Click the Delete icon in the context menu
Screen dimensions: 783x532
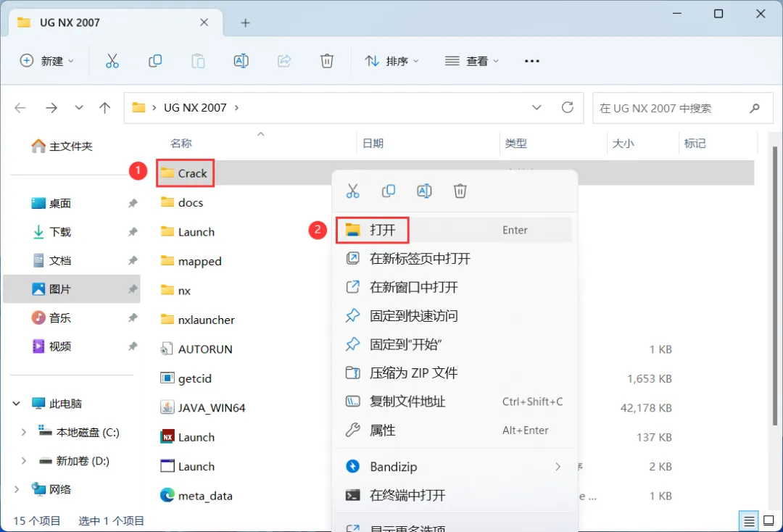pyautogui.click(x=460, y=191)
